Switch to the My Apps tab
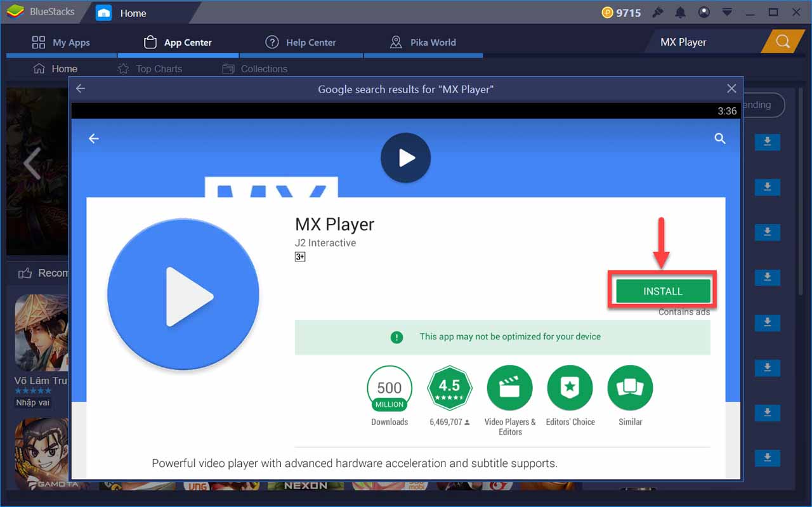Image resolution: width=812 pixels, height=507 pixels. pos(61,43)
